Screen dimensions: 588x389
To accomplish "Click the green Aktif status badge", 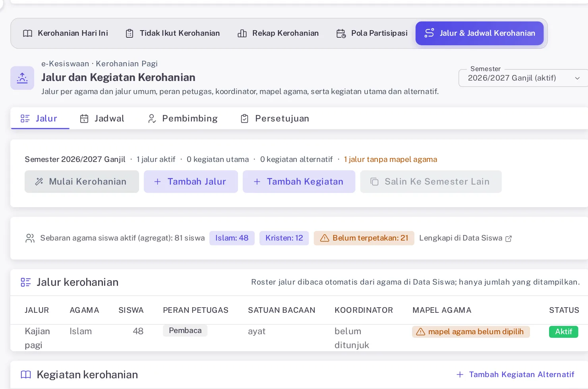I will 563,332.
